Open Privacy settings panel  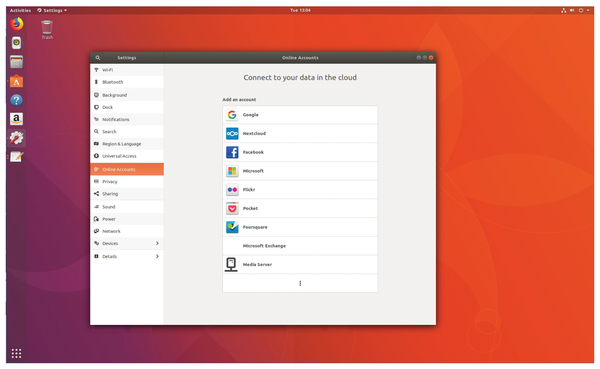(x=127, y=181)
